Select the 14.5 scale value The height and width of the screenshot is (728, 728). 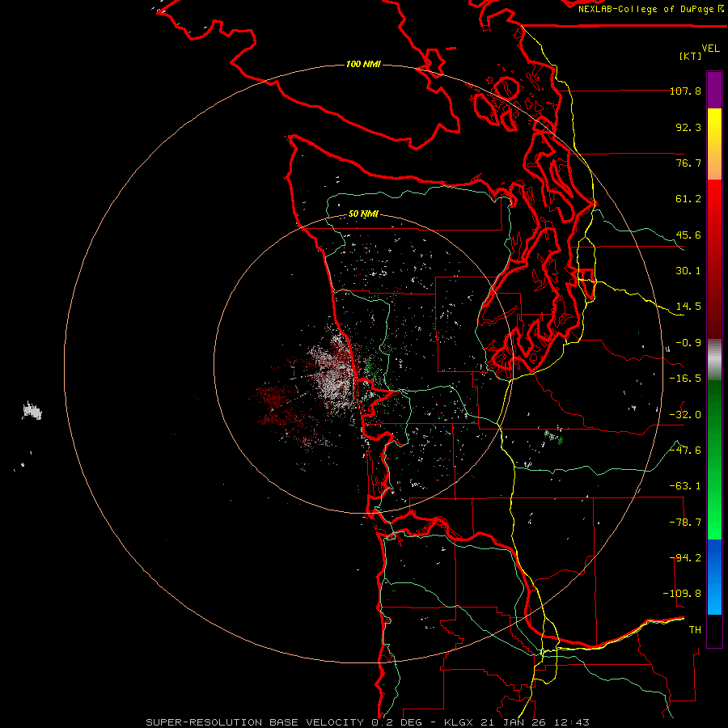[x=688, y=307]
